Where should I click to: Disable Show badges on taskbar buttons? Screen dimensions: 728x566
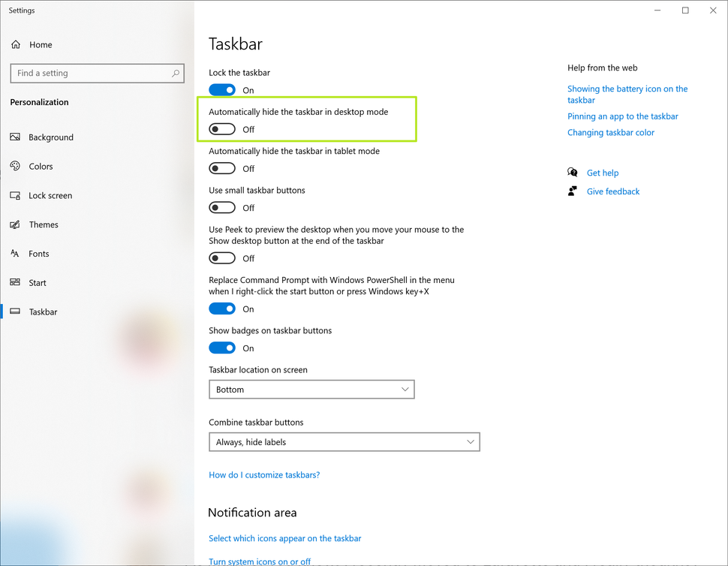222,347
